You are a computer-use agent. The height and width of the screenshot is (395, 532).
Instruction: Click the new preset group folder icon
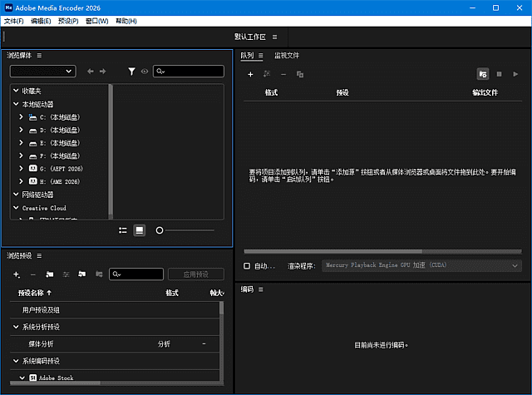50,274
